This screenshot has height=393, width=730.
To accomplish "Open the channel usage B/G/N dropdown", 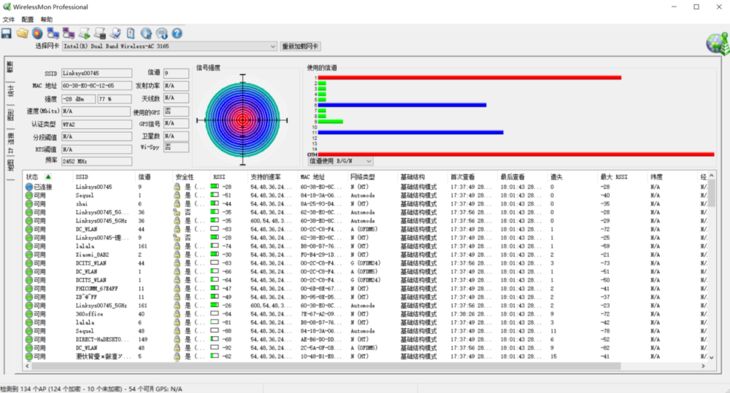I will point(341,161).
